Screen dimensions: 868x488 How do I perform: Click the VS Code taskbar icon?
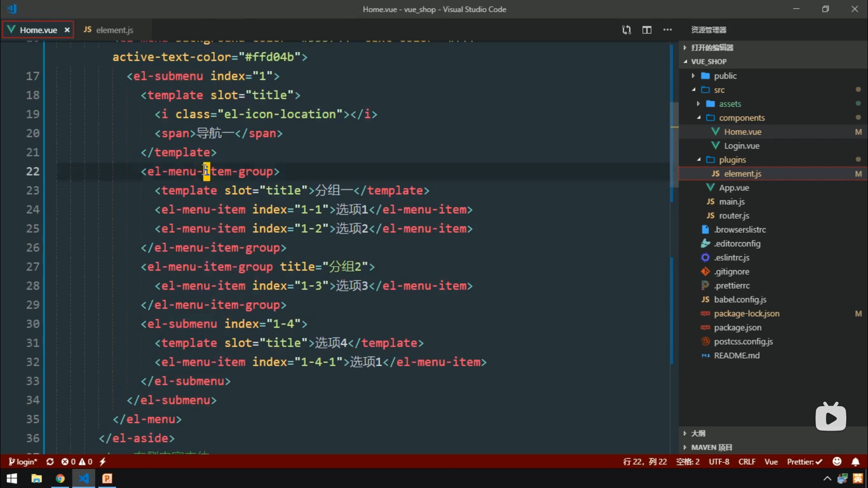[x=84, y=479]
